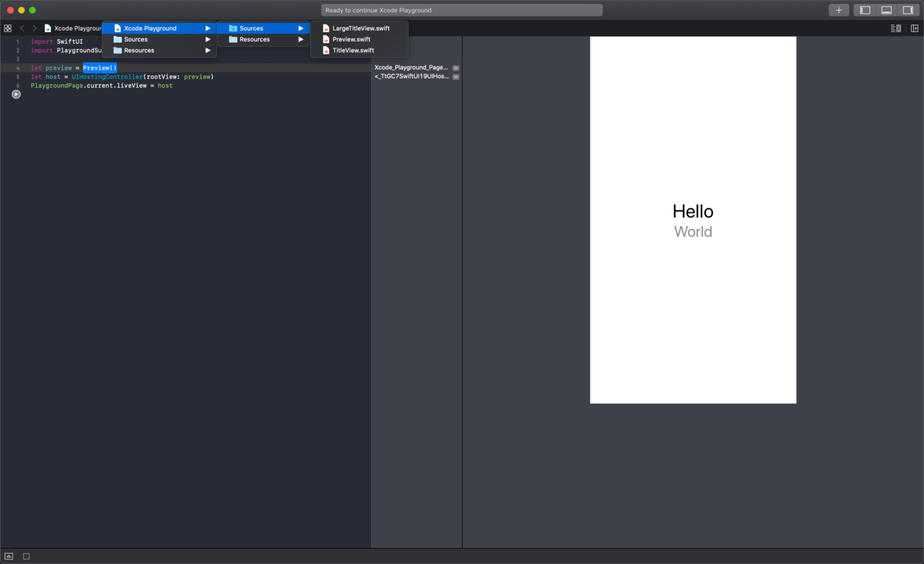Click line number 4 in the gutter
The height and width of the screenshot is (564, 924).
coord(18,68)
